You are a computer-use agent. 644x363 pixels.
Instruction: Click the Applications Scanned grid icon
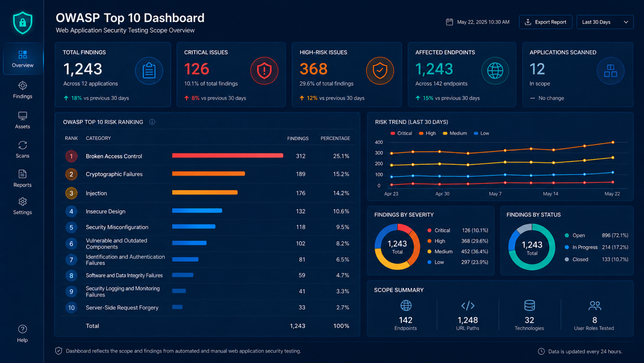[x=610, y=71]
